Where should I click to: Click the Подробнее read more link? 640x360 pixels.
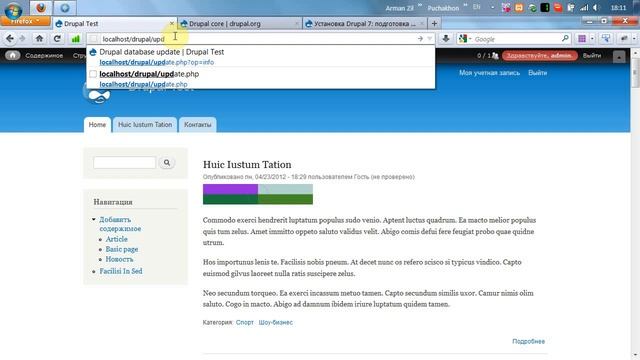[x=528, y=341]
